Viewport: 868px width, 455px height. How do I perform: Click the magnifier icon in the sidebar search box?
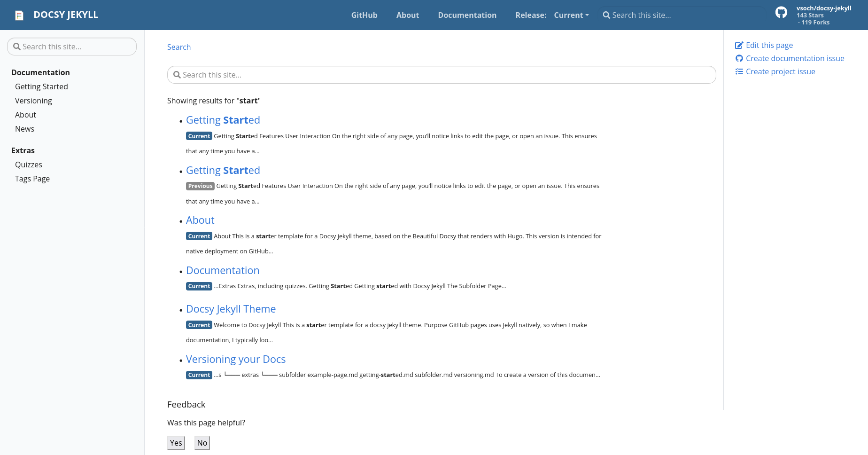click(17, 47)
